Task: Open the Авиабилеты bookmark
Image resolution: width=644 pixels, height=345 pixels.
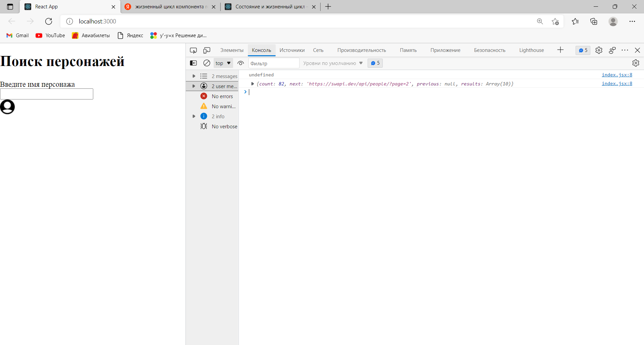Action: (x=91, y=36)
